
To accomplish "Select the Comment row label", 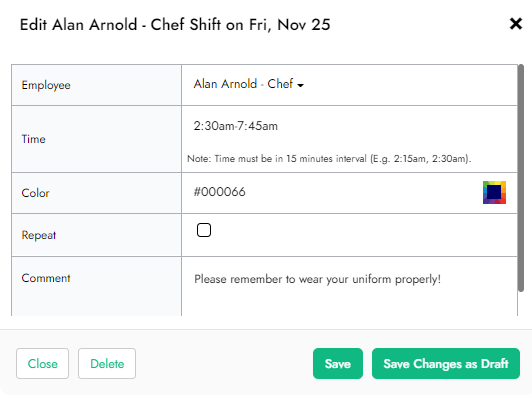I will click(x=46, y=278).
